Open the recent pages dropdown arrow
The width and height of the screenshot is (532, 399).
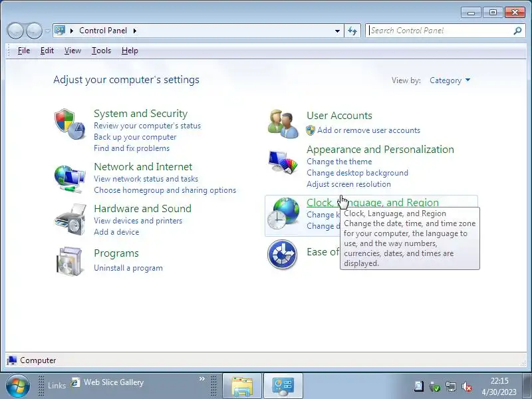(x=47, y=31)
